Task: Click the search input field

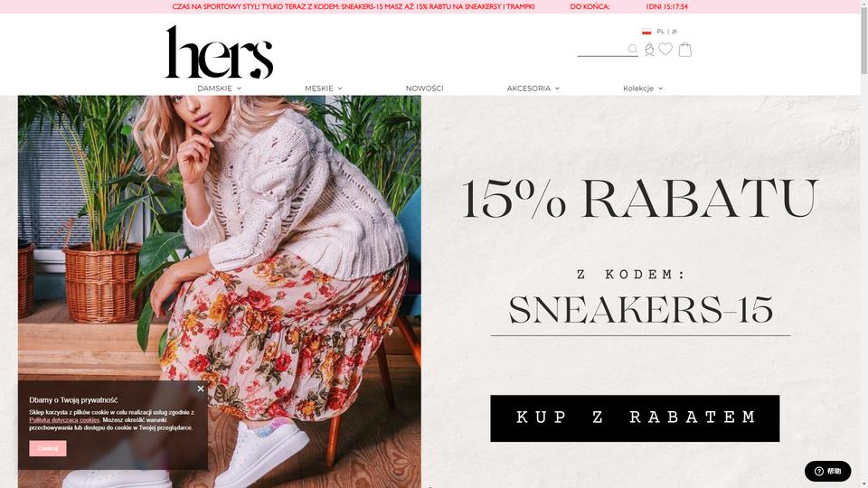Action: [602, 50]
